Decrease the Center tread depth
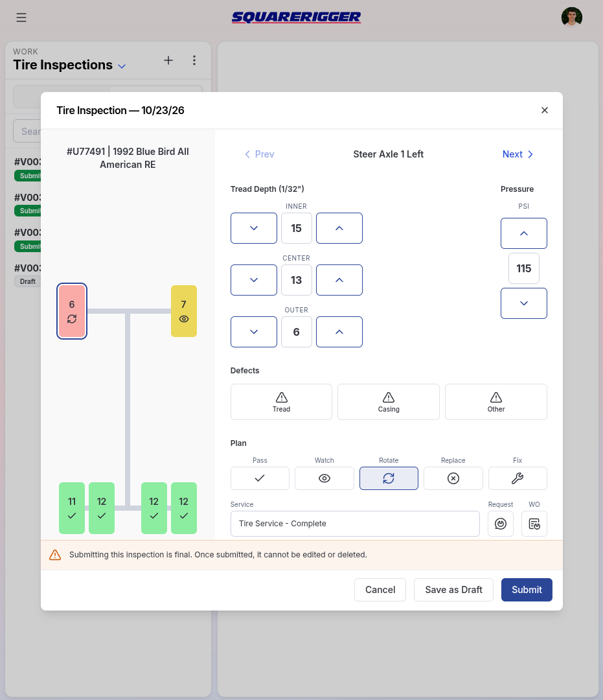 (254, 280)
